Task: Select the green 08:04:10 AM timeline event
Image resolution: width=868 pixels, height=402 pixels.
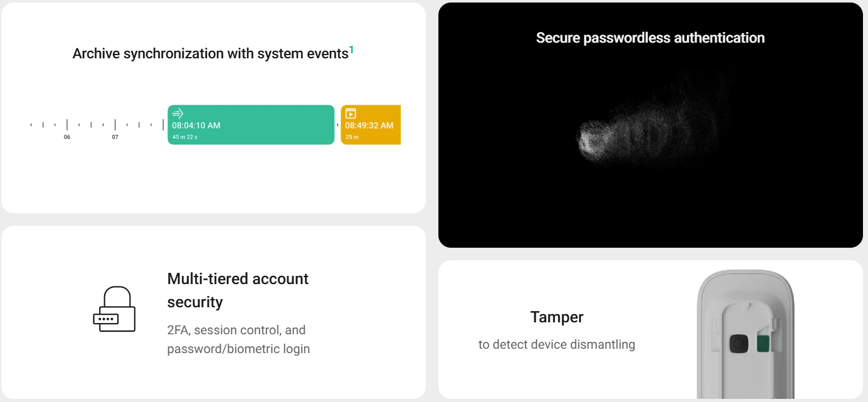Action: pos(251,125)
